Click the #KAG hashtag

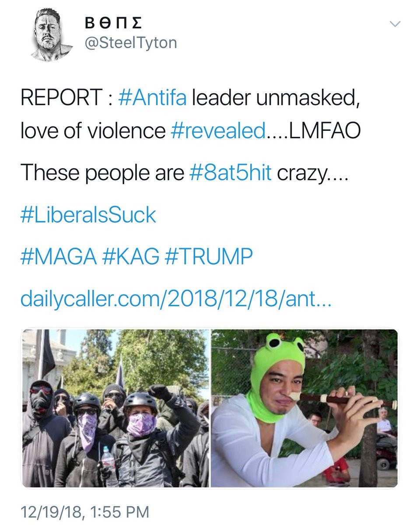click(x=130, y=257)
